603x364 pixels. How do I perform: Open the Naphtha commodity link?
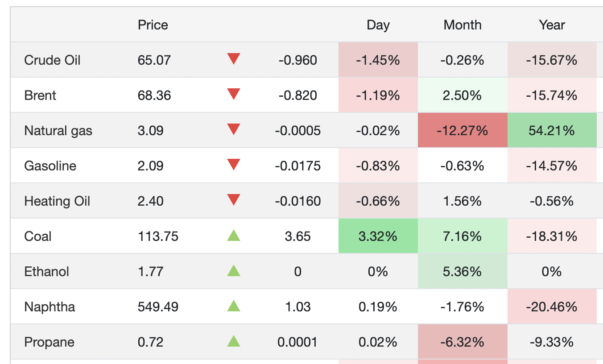coord(50,307)
